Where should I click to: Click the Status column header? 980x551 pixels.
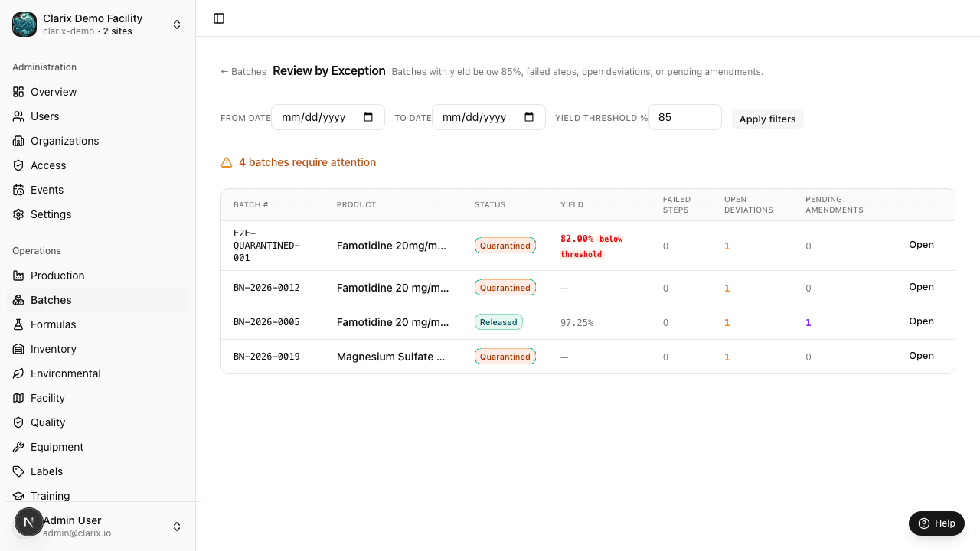tap(490, 205)
